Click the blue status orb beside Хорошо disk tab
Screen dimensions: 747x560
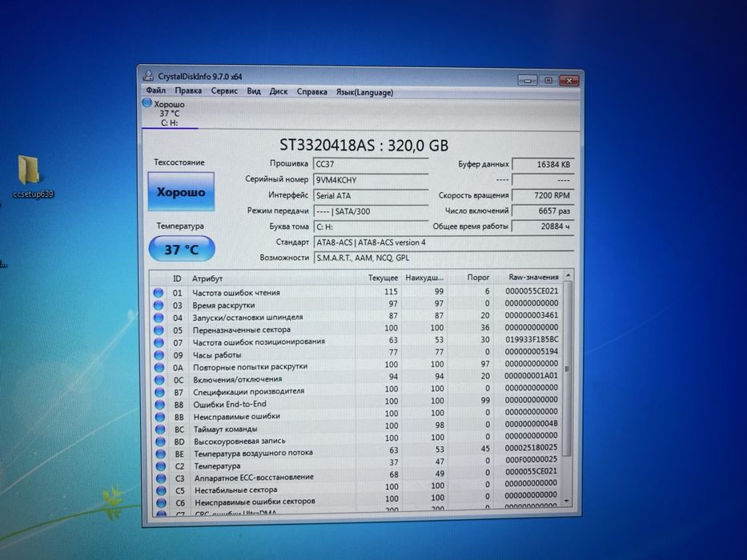(x=147, y=103)
